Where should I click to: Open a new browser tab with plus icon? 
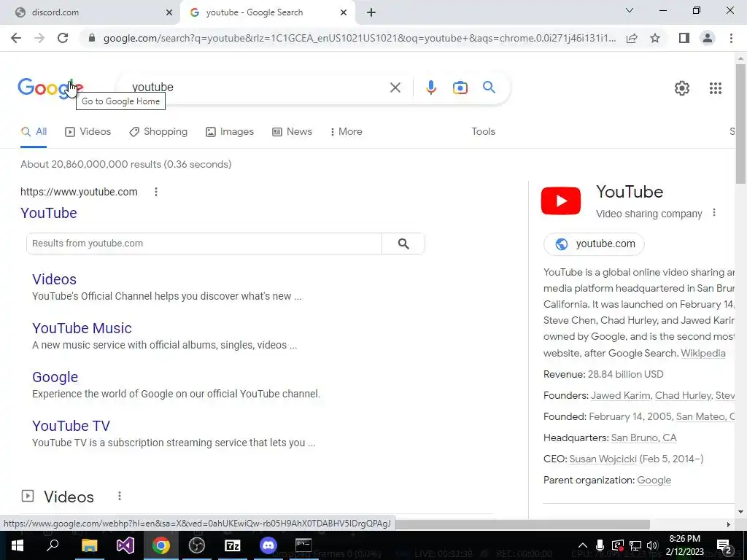pyautogui.click(x=371, y=12)
